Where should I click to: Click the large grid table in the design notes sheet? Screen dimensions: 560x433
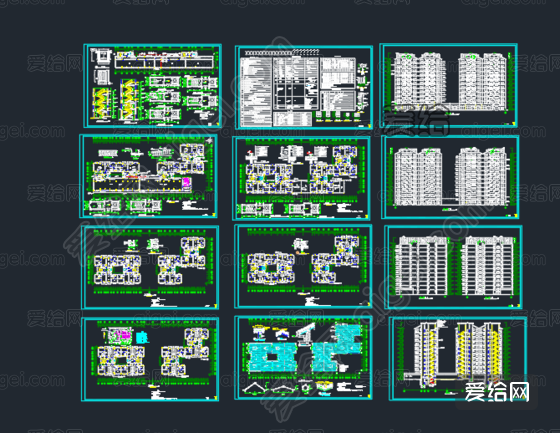[x=296, y=84]
